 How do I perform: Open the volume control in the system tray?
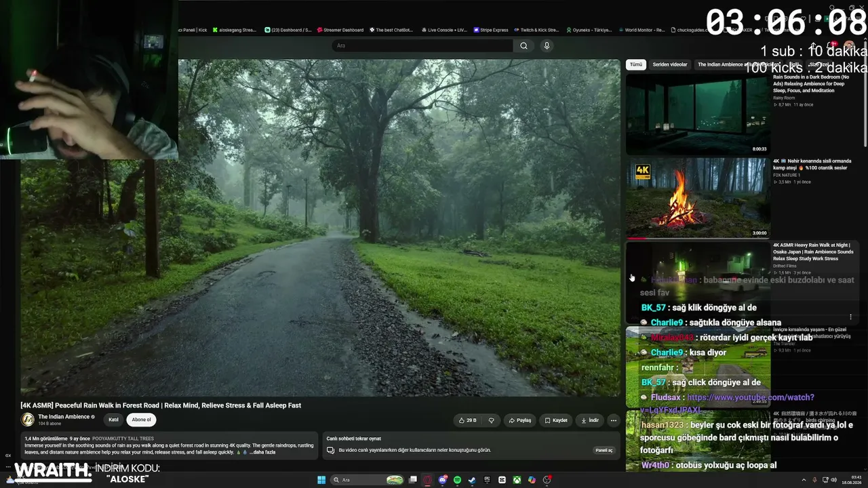click(833, 480)
